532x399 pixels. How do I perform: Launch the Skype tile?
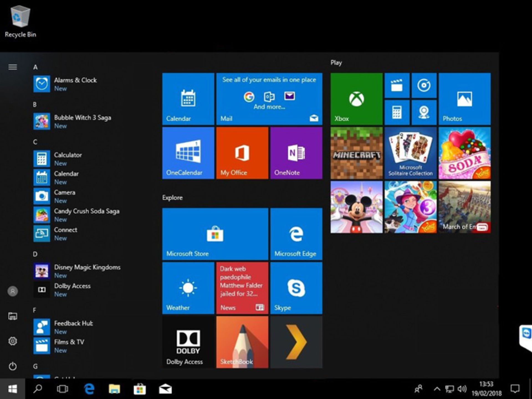296,288
